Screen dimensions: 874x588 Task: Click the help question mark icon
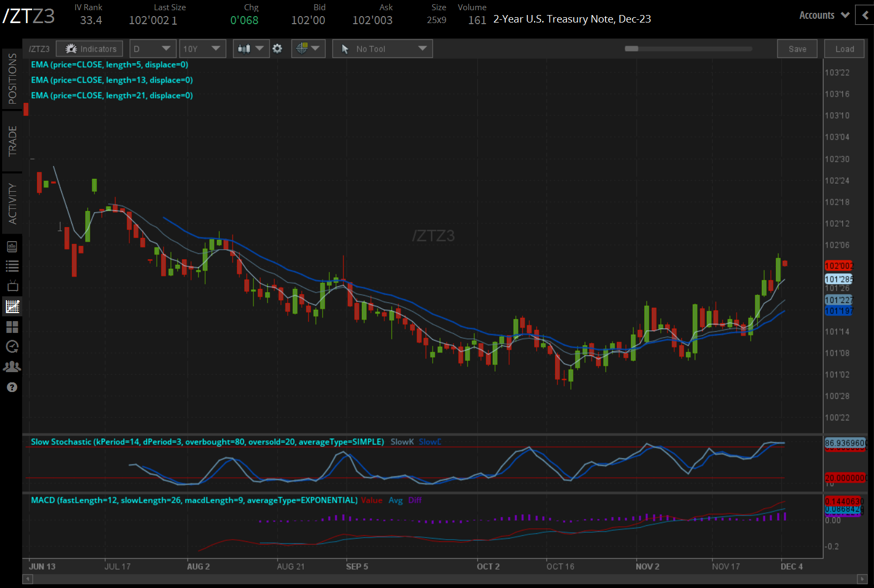[x=12, y=387]
